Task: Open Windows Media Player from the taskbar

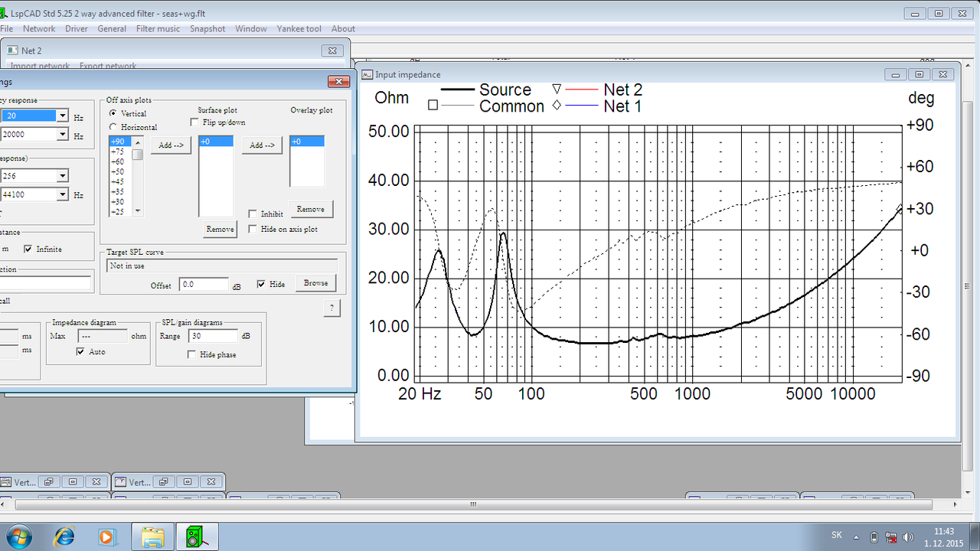Action: coord(106,536)
